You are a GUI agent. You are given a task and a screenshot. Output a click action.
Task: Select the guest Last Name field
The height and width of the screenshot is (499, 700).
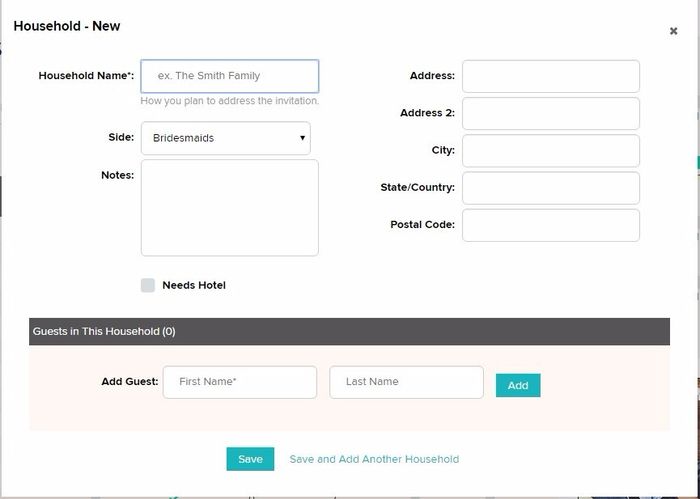point(406,382)
